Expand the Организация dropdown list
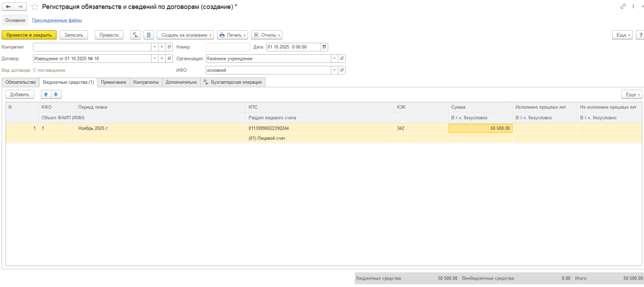The height and width of the screenshot is (287, 644). (x=334, y=59)
